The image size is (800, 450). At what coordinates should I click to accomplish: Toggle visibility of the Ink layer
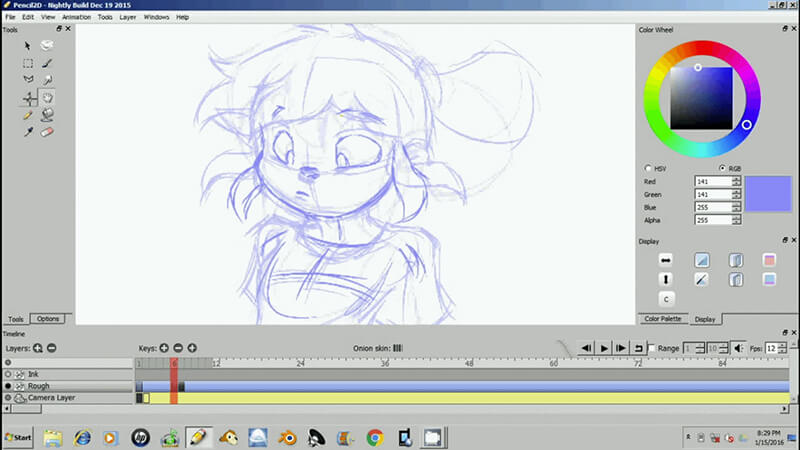pos(8,374)
